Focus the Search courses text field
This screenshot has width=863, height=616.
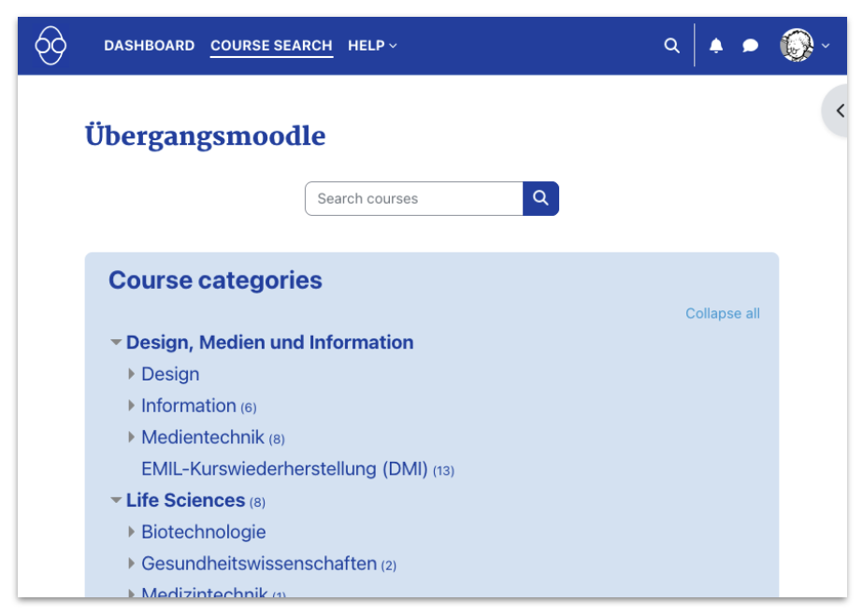coord(413,199)
